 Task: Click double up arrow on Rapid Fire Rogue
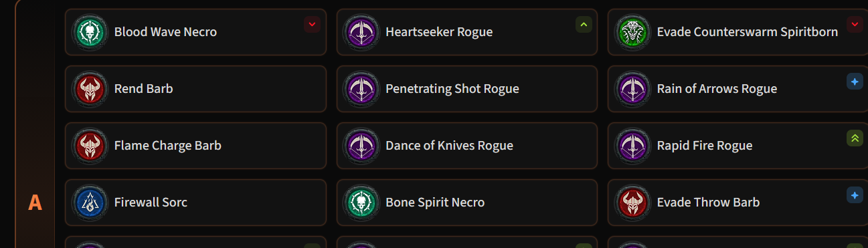(x=855, y=138)
